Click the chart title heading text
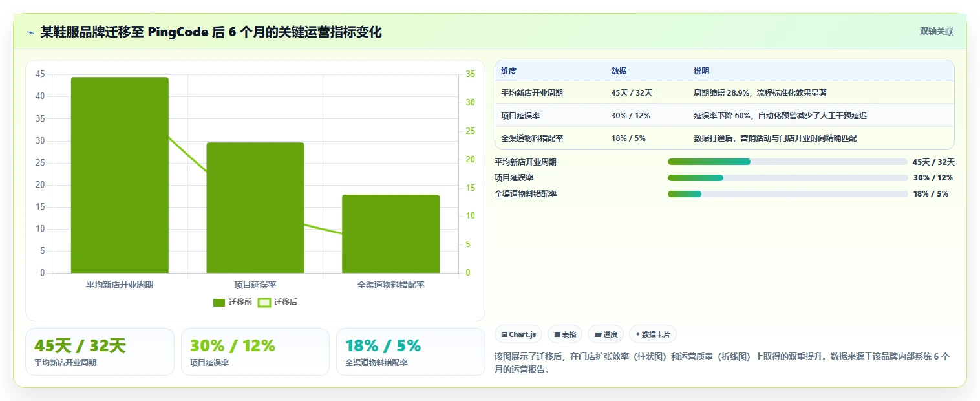This screenshot has width=980, height=401. (211, 32)
